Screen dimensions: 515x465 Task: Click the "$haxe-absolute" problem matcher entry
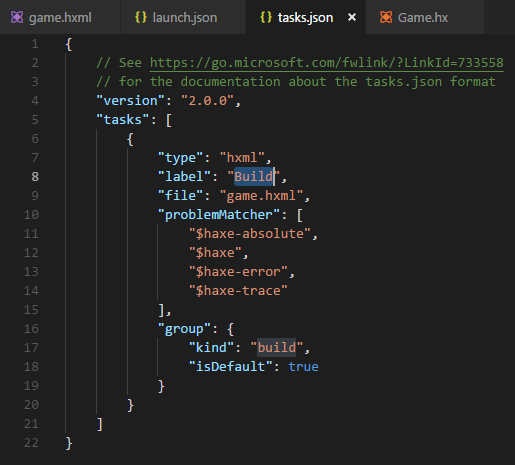click(250, 234)
